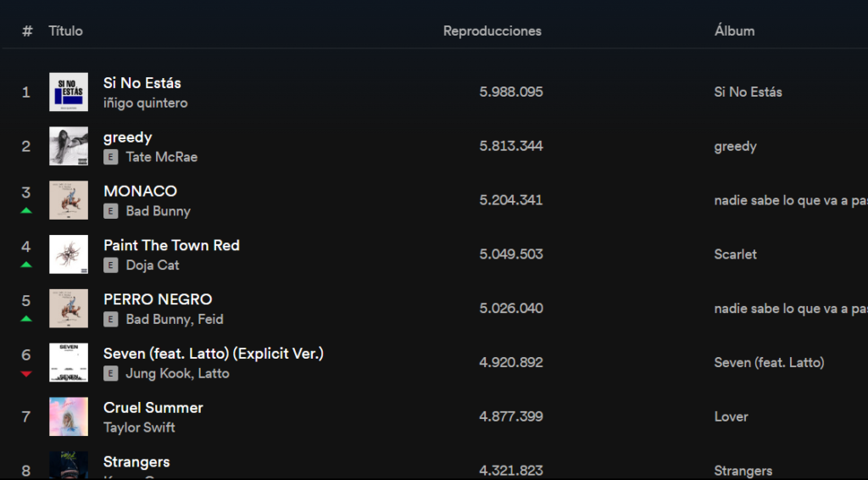
Task: Click the explicit badge beside Jung Kook, Latto
Action: click(111, 374)
